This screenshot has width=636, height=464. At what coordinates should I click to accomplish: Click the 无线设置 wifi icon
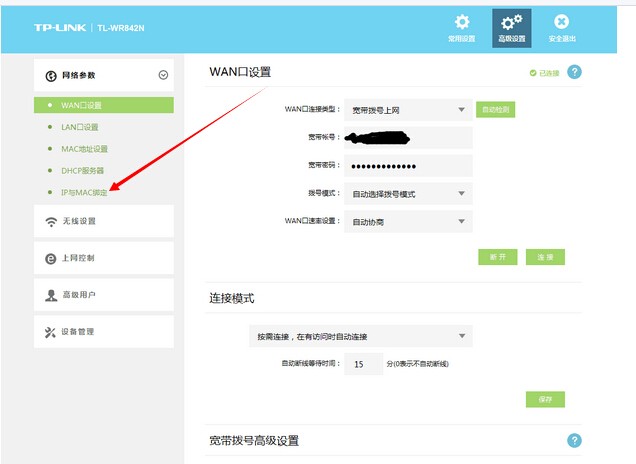51,221
